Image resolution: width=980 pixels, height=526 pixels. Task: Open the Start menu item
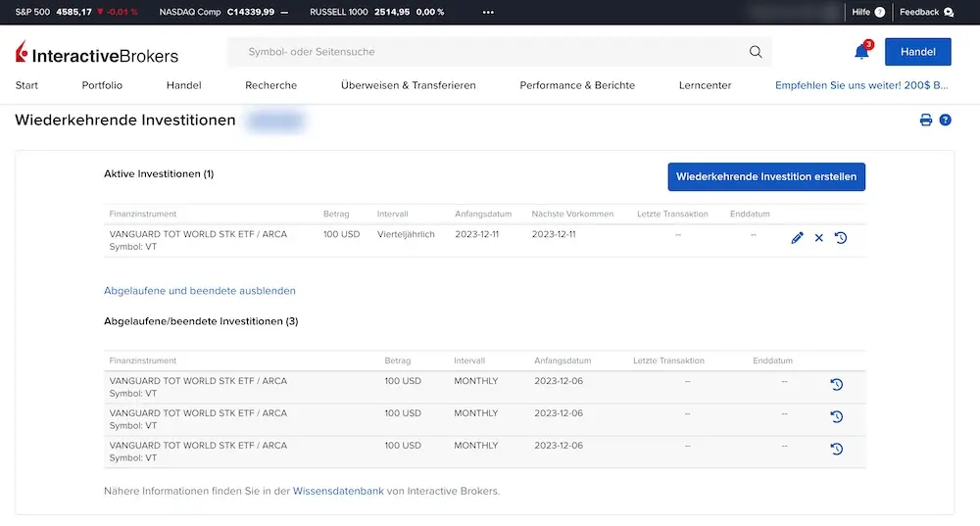[x=26, y=85]
